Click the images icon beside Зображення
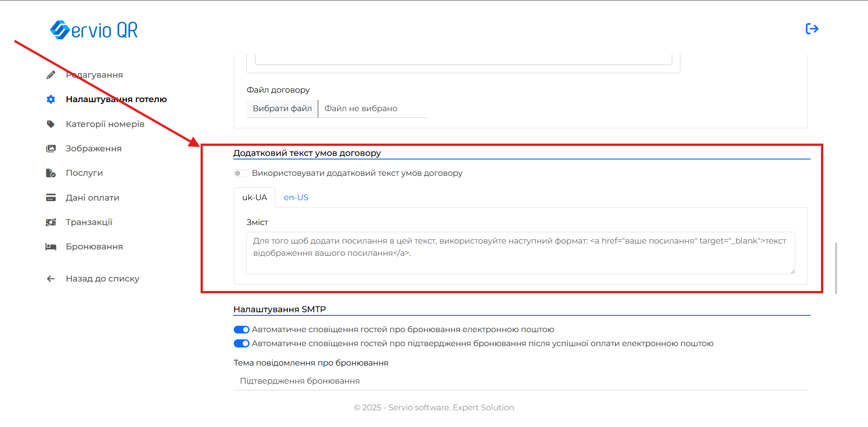The image size is (868, 427). [x=51, y=149]
